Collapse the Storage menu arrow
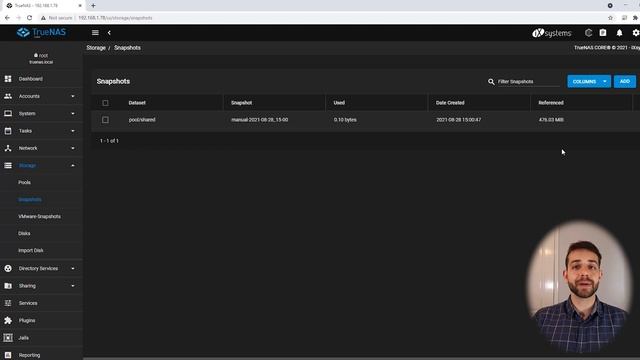Viewport: 640px width, 360px height. pos(73,165)
